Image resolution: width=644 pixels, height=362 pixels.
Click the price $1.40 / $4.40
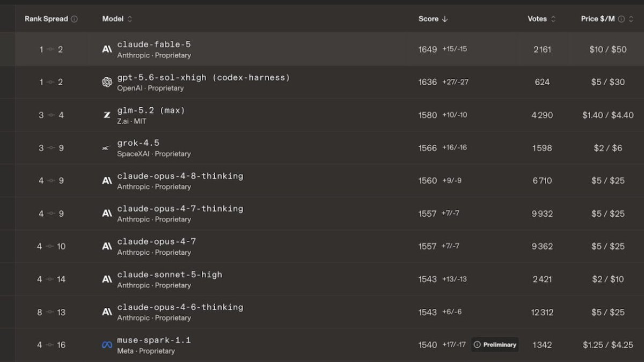(x=608, y=115)
